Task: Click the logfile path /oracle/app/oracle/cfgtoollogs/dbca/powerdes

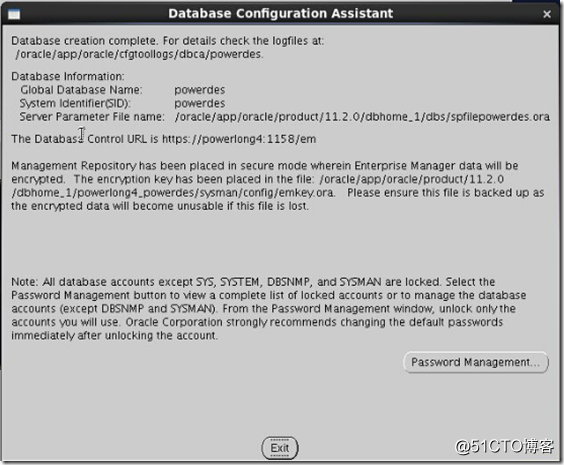Action: pyautogui.click(x=139, y=54)
